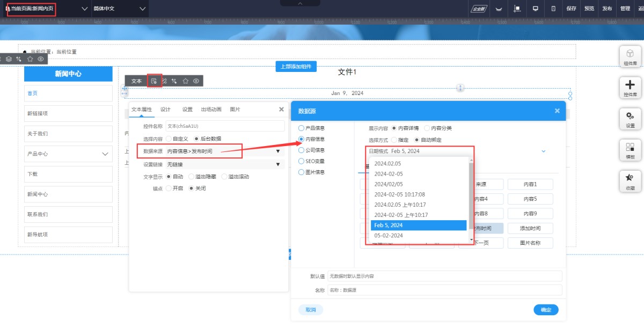Click the text properties icon beside 文本
Screen dimensions: 644x334
tap(154, 81)
